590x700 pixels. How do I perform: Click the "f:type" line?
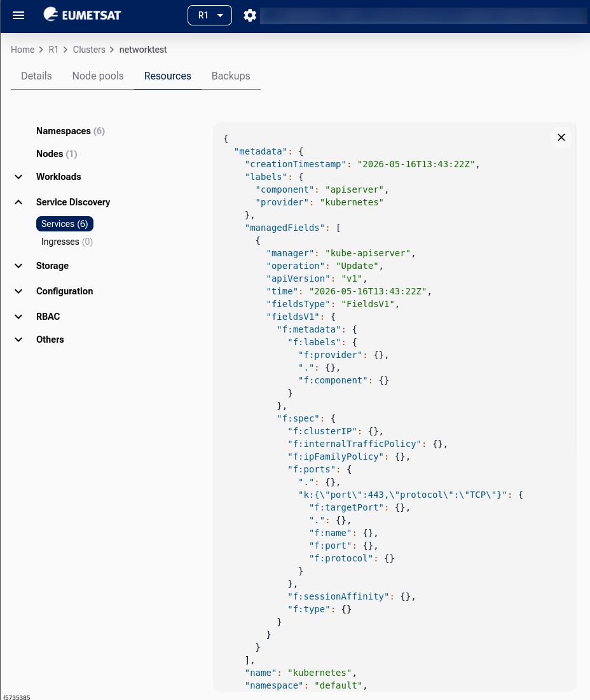point(320,609)
